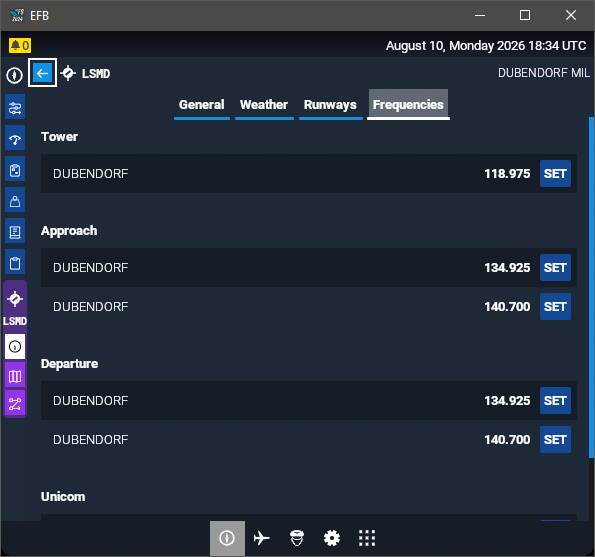Open the route sliders icon in sidebar
This screenshot has width=595, height=557.
point(15,108)
